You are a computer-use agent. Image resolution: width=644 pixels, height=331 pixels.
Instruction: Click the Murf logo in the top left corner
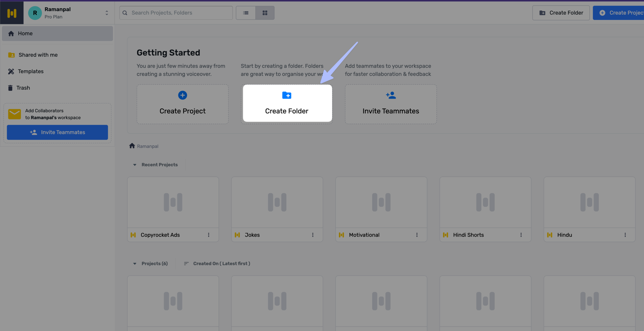pyautogui.click(x=12, y=13)
